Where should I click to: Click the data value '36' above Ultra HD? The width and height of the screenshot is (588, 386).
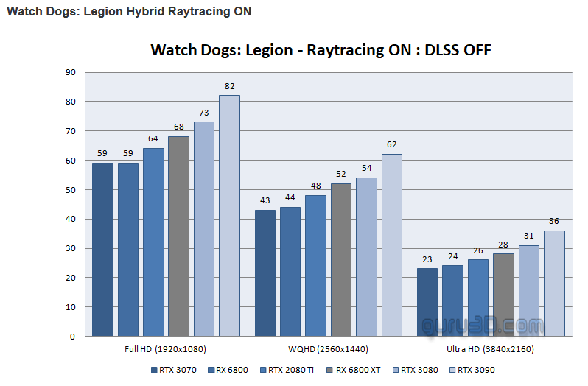[554, 222]
